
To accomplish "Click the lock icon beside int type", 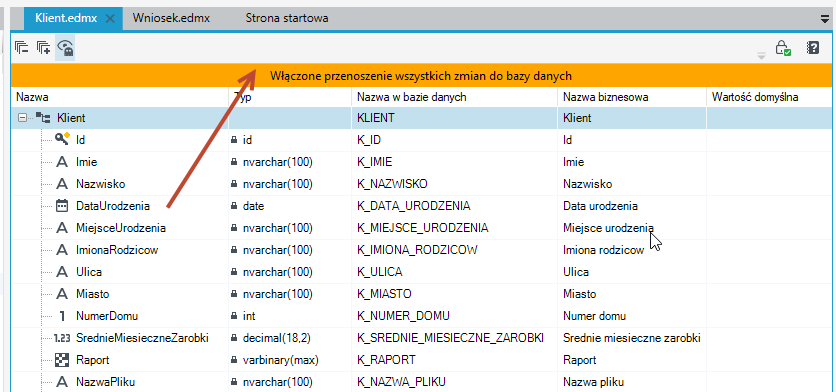I will click(x=234, y=316).
